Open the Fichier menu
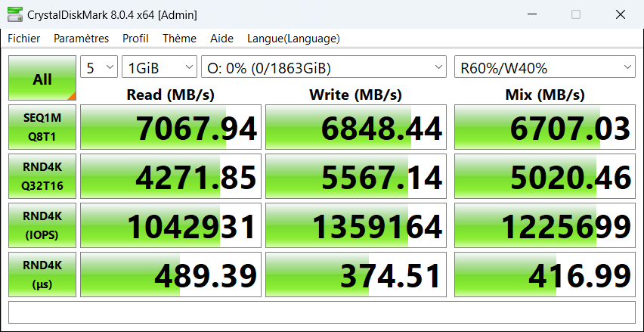Screen dimensions: 644x332 coord(24,39)
